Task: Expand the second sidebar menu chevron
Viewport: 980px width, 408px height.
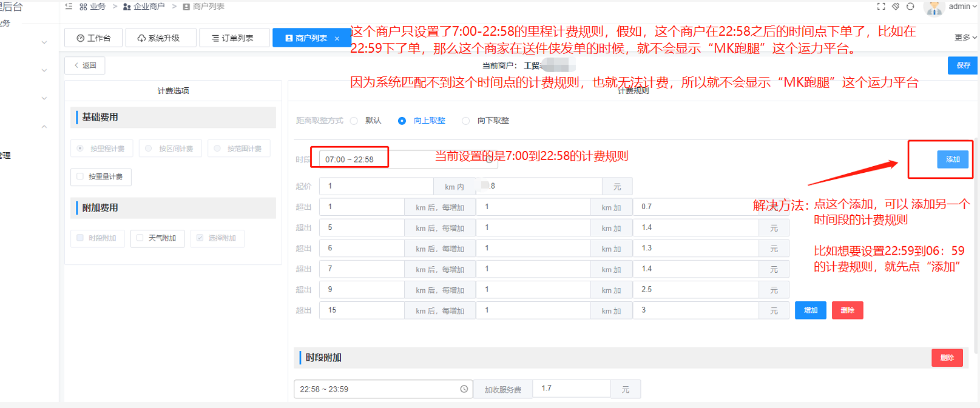Action: (x=44, y=70)
